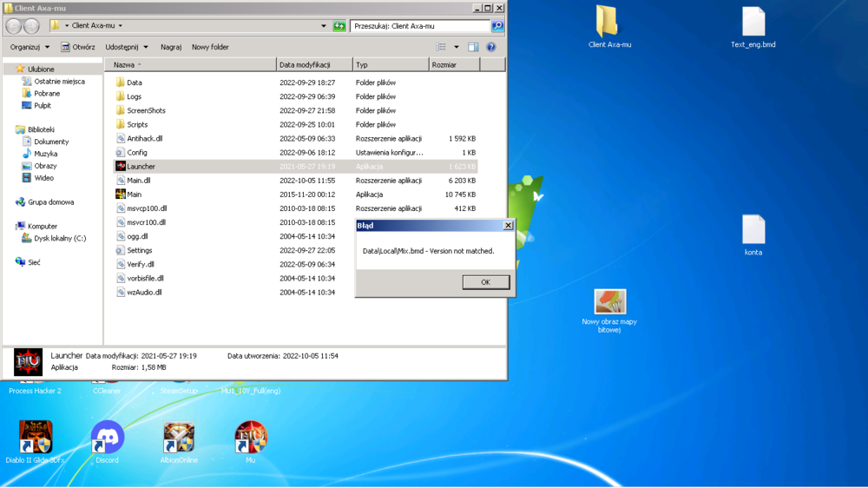868x488 pixels.
Task: Sort by Rozmiar column header
Action: [455, 65]
